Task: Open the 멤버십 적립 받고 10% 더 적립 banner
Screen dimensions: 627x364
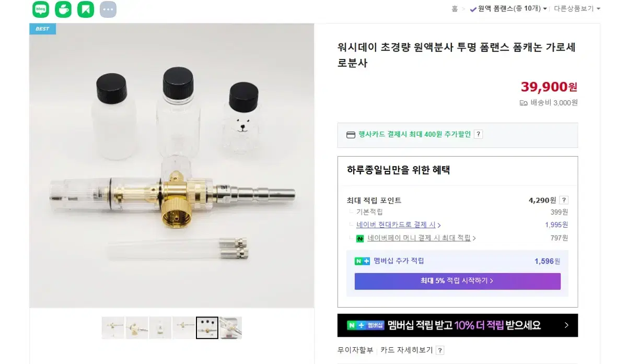Action: (458, 325)
